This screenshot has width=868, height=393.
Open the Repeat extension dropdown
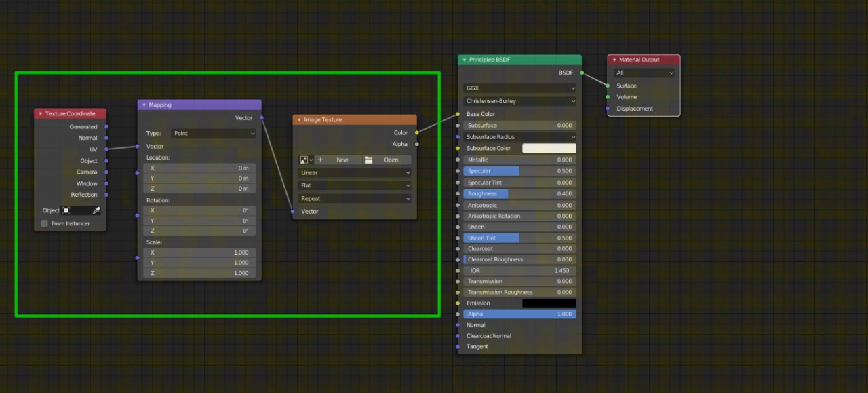pos(355,198)
